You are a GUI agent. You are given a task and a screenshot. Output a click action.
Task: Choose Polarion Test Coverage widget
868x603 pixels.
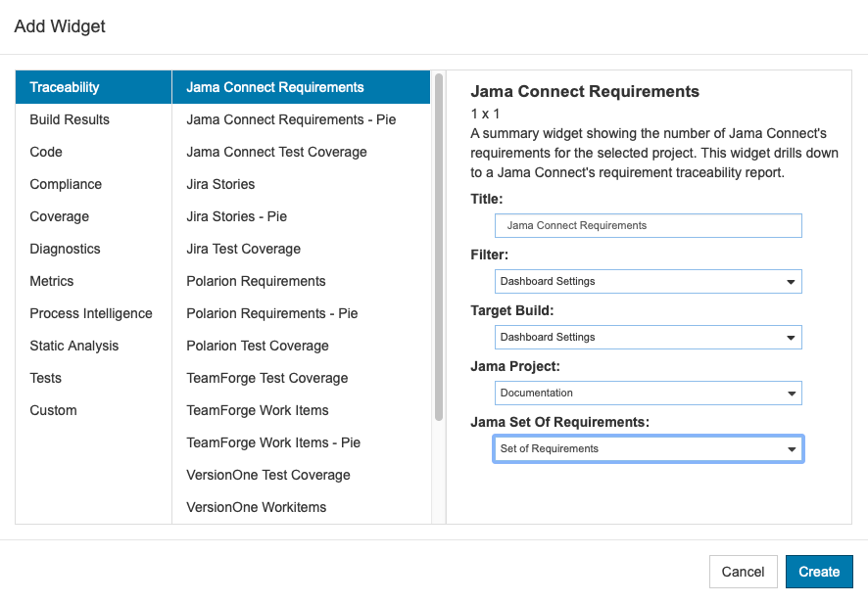click(x=301, y=346)
